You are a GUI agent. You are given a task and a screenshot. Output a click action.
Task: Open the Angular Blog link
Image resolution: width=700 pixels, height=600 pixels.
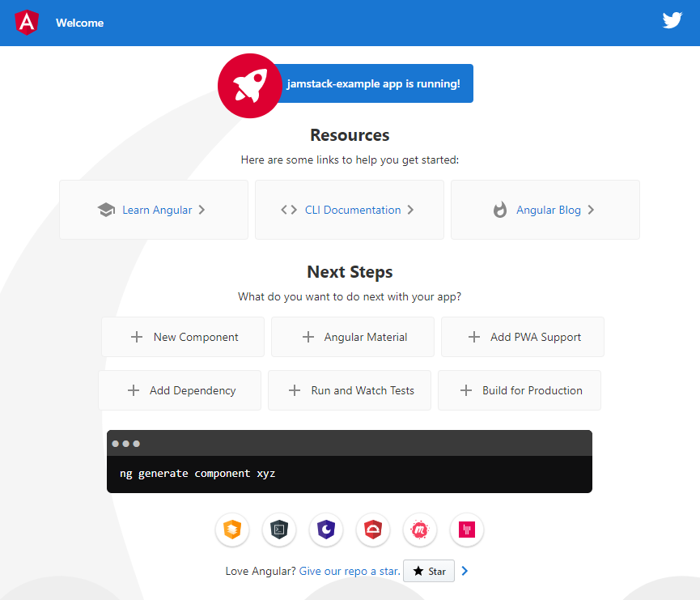pos(545,210)
